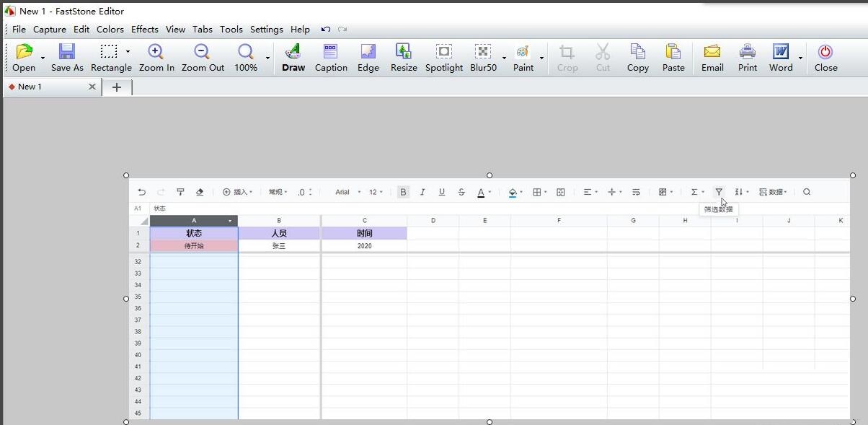Click the spreadsheet merge cells icon
Screen dimensions: 868x425
coord(561,192)
